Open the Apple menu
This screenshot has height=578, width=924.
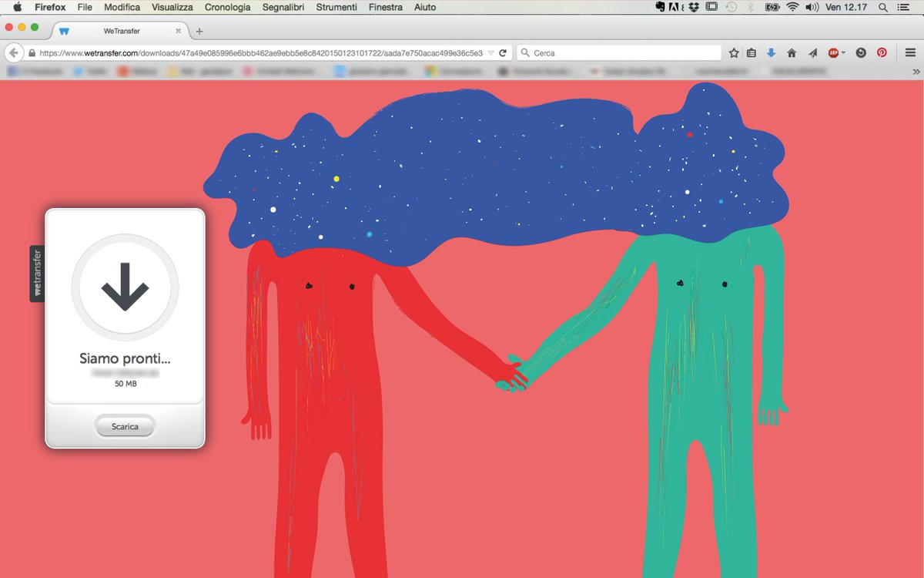[16, 7]
